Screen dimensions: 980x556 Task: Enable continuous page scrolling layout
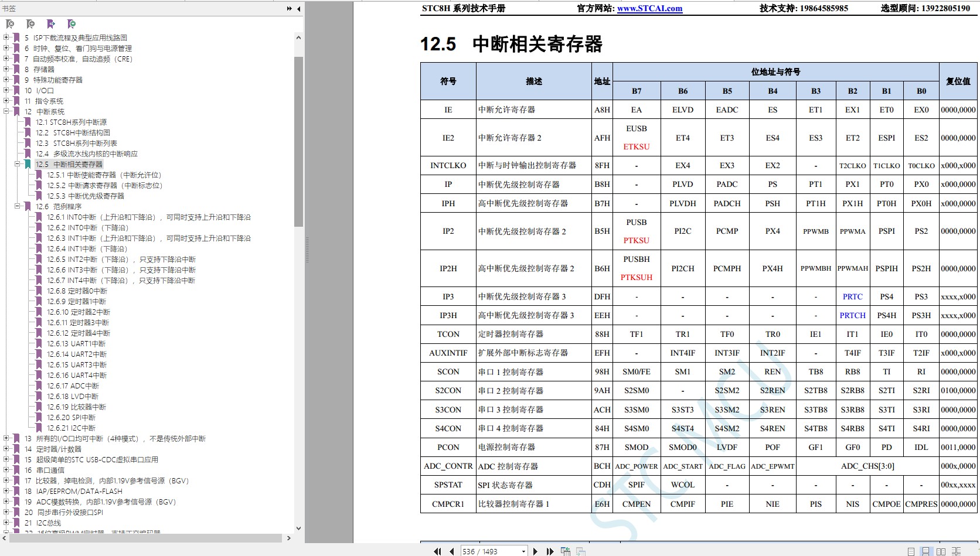pyautogui.click(x=925, y=551)
